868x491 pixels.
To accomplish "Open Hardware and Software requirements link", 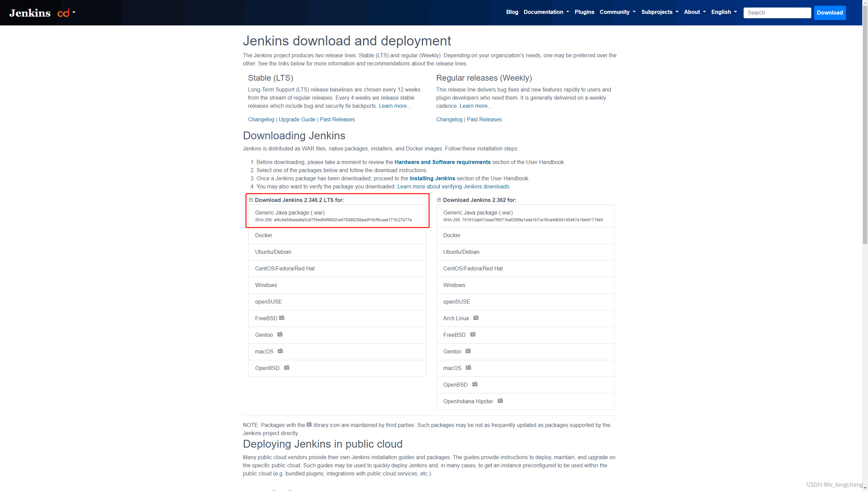I will [442, 162].
